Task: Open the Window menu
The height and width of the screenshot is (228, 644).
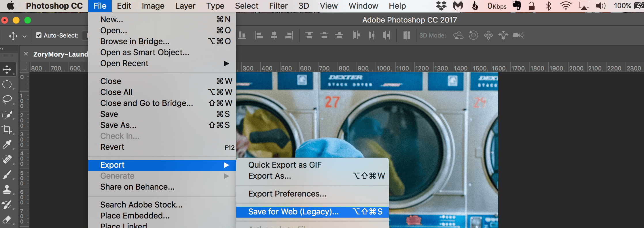Action: 363,6
